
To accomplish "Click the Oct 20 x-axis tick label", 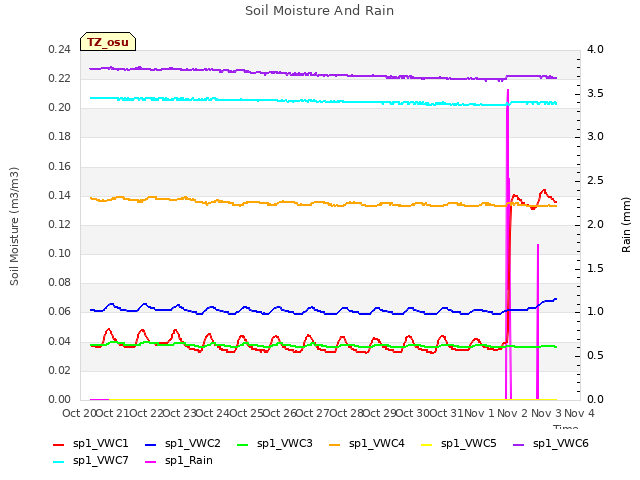I will (79, 413).
